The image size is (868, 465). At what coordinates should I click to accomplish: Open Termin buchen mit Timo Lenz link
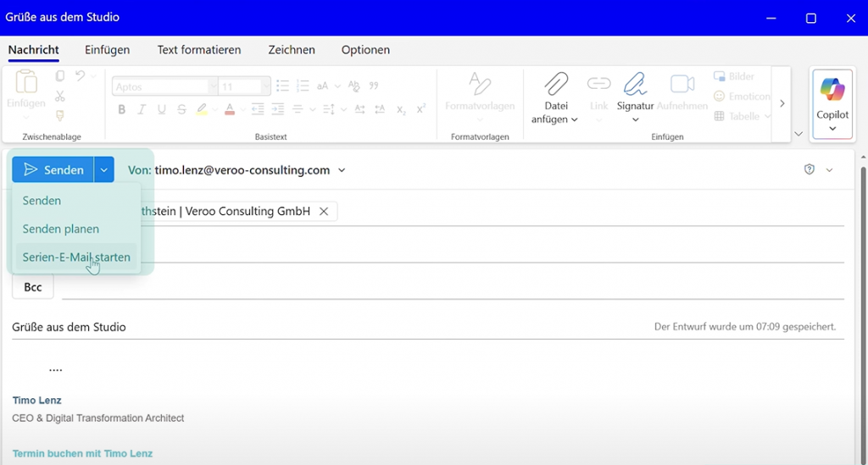[82, 453]
